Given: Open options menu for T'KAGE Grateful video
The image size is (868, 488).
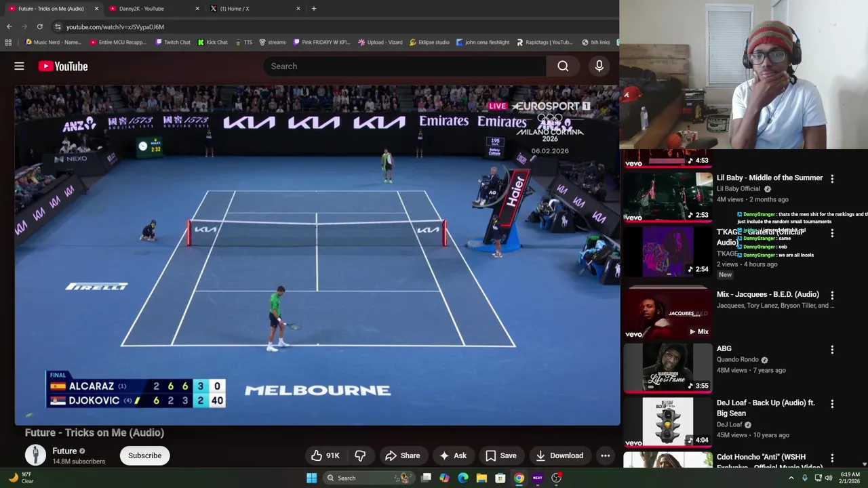Looking at the screenshot, I should pos(832,233).
